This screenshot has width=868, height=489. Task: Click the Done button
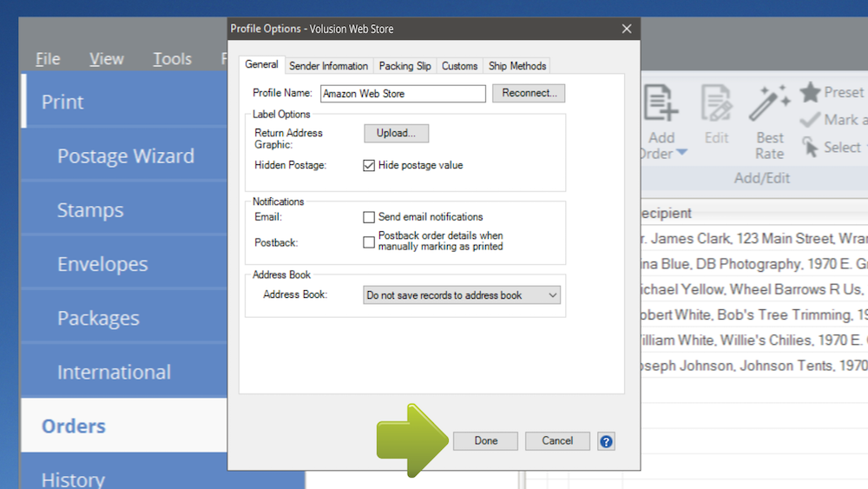click(x=485, y=441)
